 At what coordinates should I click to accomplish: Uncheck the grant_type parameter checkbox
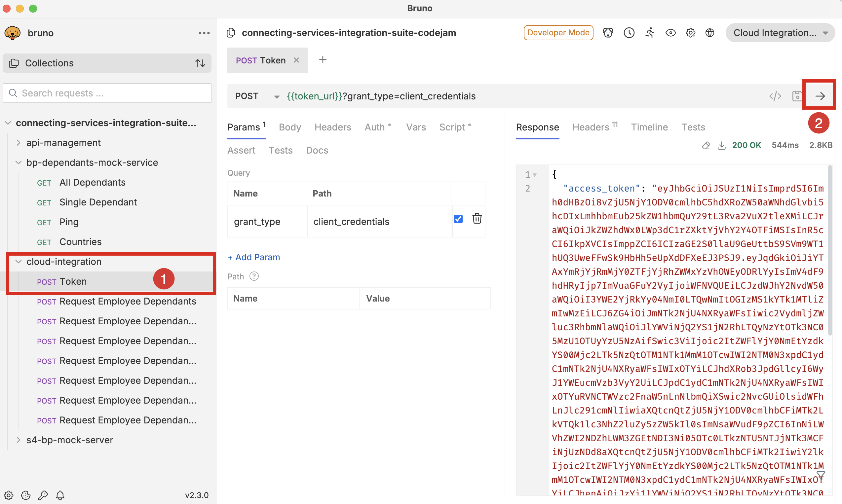coord(458,219)
